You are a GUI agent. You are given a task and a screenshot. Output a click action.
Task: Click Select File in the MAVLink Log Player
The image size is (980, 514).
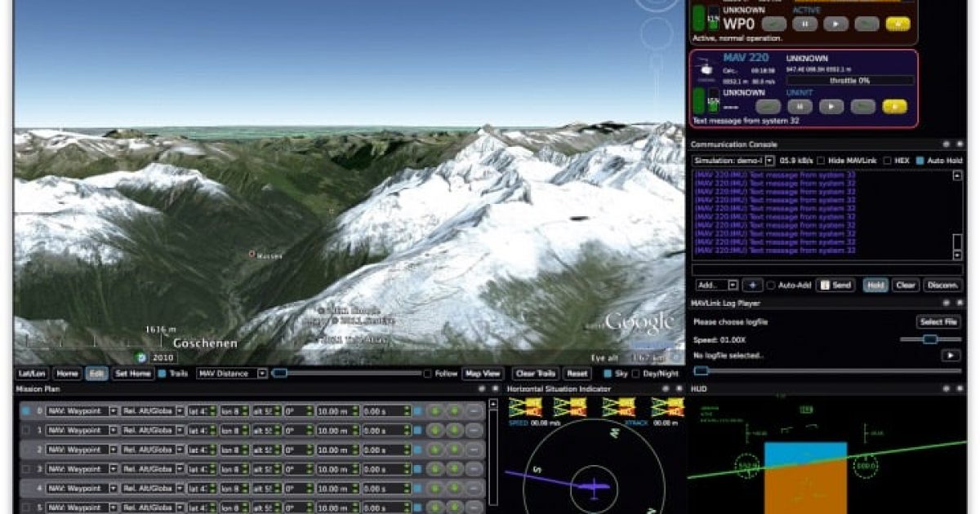pyautogui.click(x=938, y=322)
